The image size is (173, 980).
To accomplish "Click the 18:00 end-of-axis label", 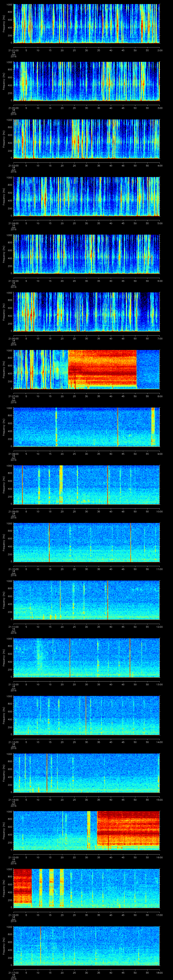I will pos(159,972).
